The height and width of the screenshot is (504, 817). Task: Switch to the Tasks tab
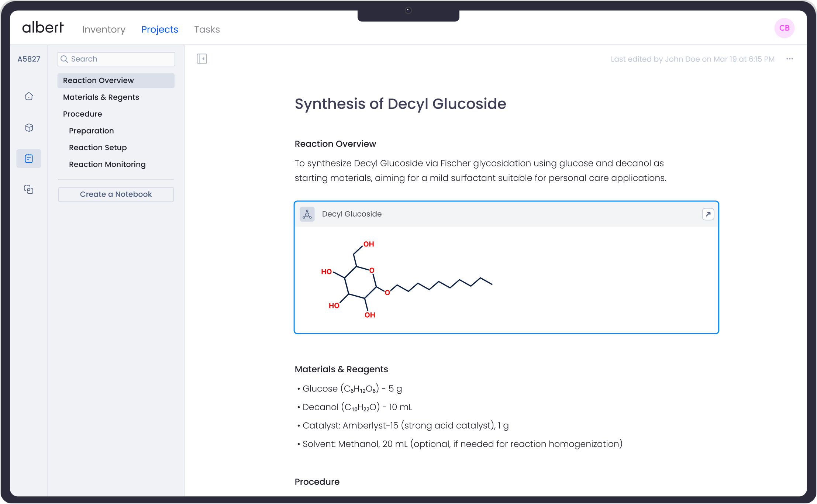coord(207,30)
